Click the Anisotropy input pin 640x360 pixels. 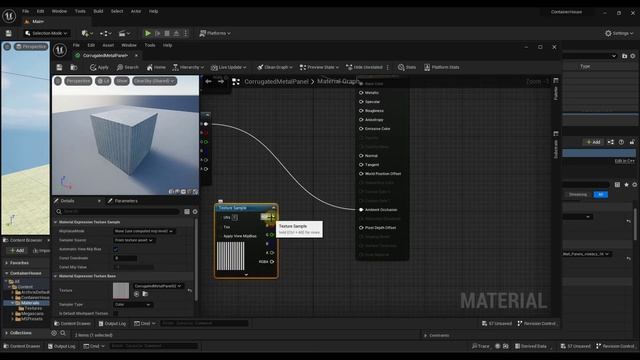[x=361, y=120]
